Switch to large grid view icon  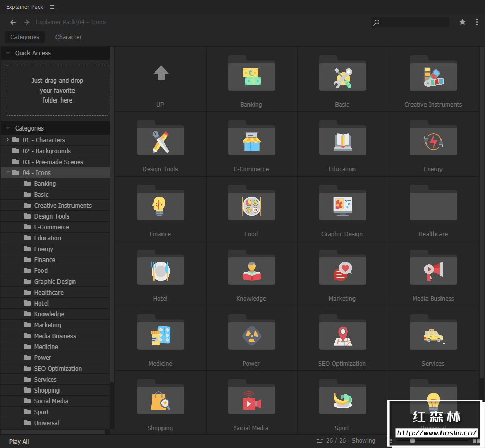pyautogui.click(x=476, y=441)
